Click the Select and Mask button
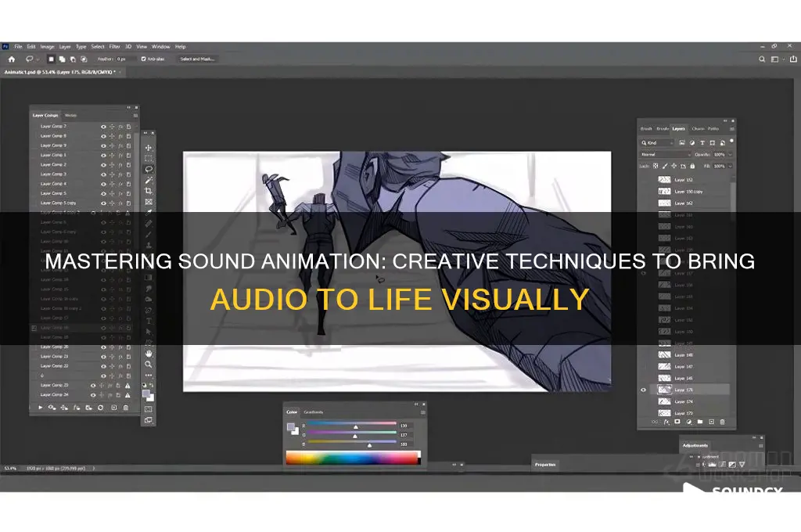This screenshot has width=801, height=532. coord(197,59)
